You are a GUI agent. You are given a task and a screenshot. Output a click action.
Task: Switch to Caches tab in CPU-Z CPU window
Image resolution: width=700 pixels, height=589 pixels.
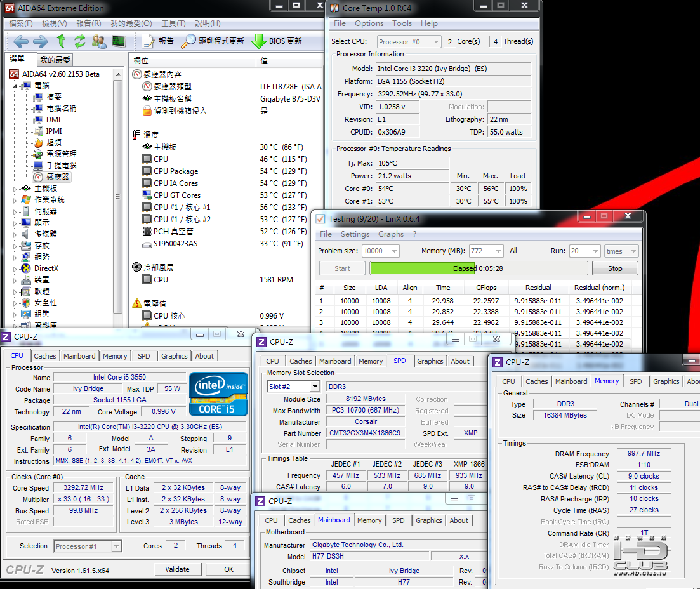[45, 356]
